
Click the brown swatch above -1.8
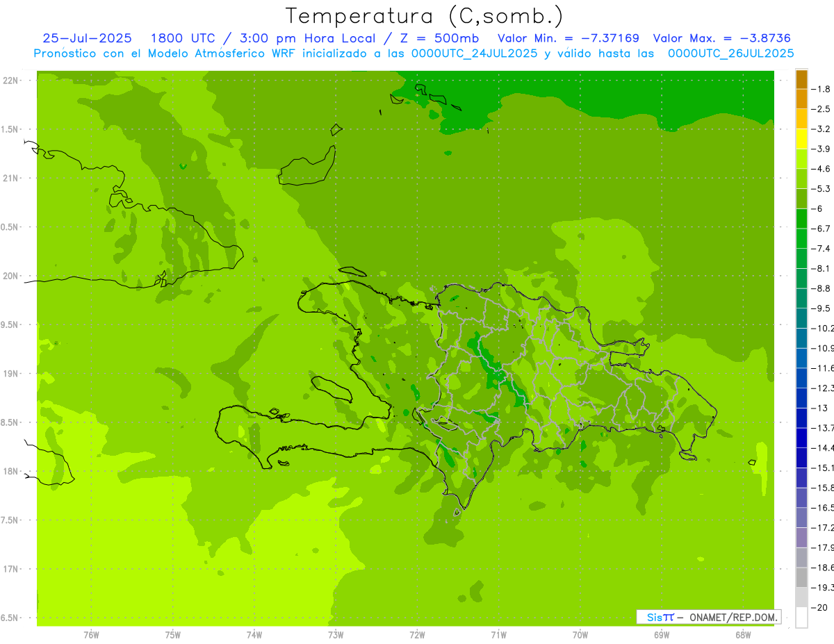(x=801, y=80)
